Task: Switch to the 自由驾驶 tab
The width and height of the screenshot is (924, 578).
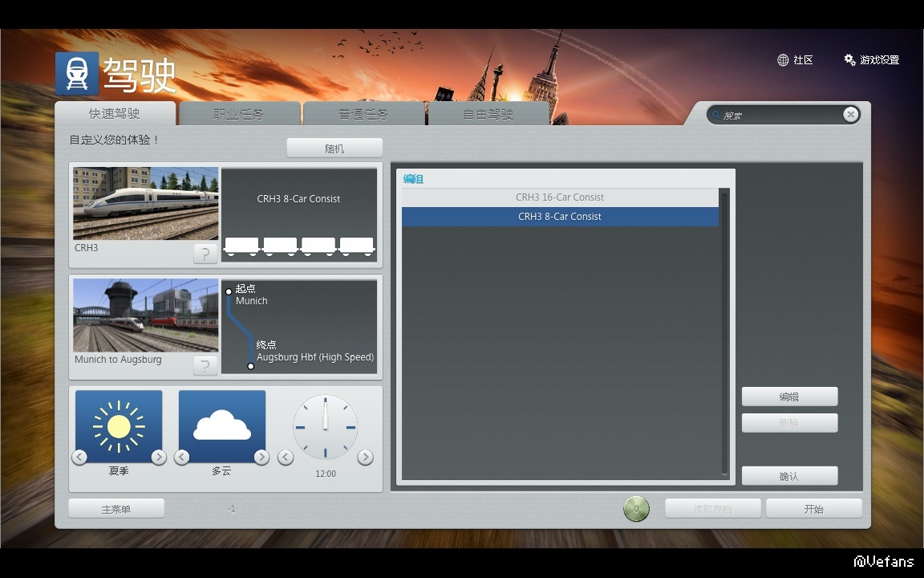Action: click(488, 114)
